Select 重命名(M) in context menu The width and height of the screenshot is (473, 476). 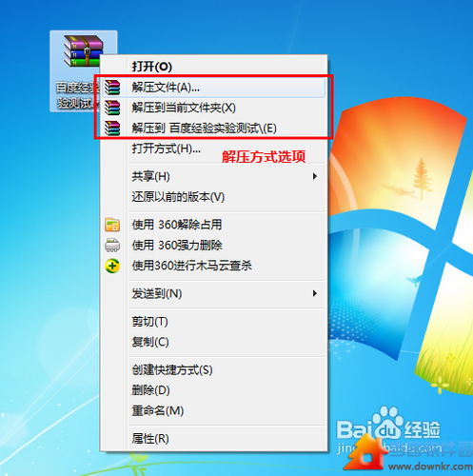tap(214, 411)
